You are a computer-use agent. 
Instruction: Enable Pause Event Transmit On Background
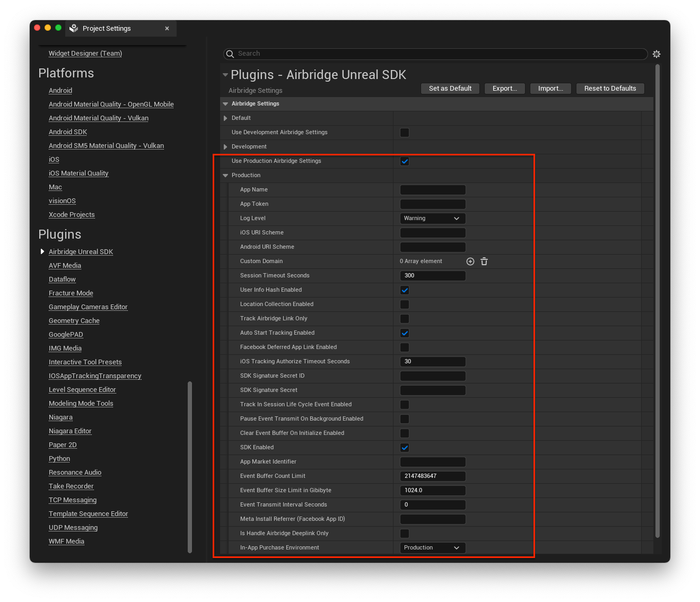405,419
